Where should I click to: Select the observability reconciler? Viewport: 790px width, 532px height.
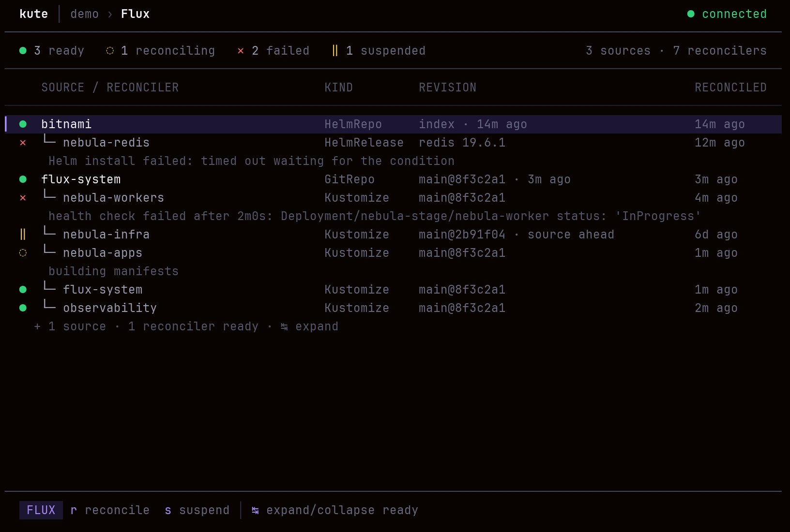click(393, 308)
